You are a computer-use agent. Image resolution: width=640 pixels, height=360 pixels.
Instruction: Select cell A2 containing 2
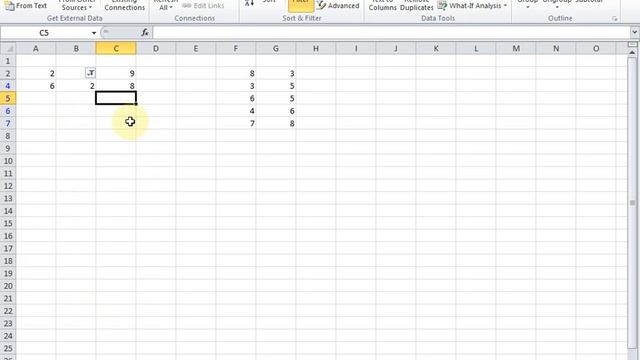pyautogui.click(x=36, y=73)
